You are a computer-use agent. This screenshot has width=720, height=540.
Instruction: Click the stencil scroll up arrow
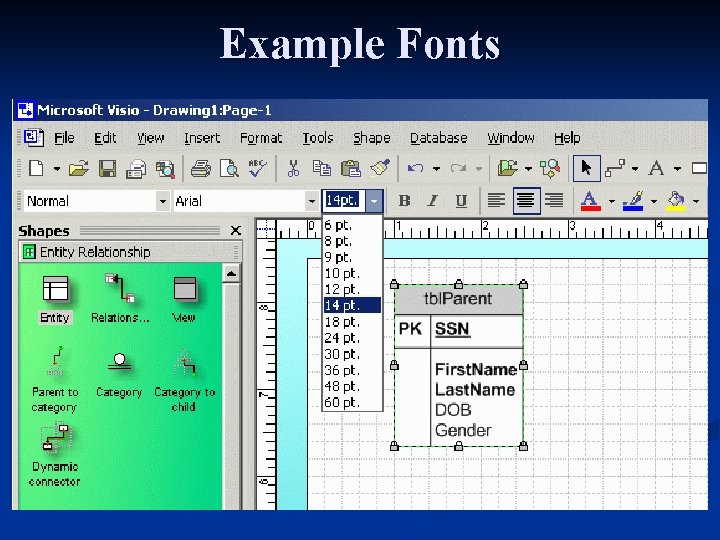coord(231,274)
